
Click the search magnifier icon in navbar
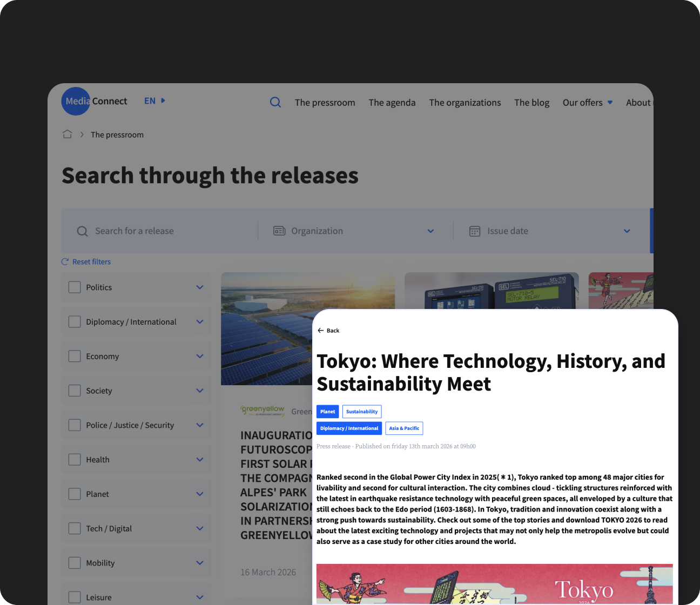275,102
